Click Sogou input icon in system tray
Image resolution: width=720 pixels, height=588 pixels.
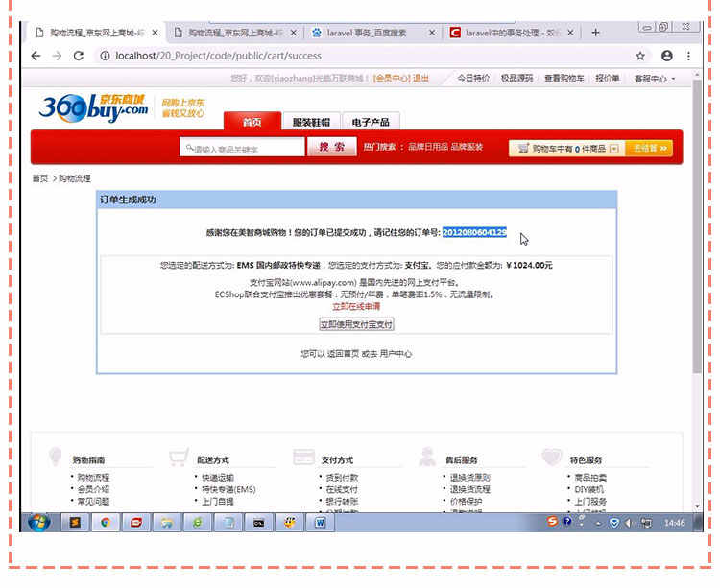552,521
